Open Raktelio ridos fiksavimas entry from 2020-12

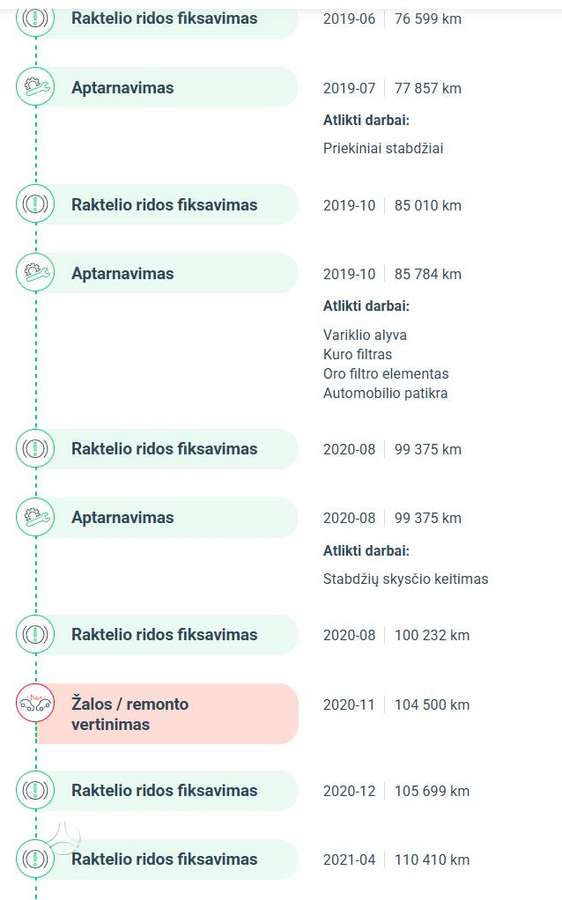pos(157,790)
